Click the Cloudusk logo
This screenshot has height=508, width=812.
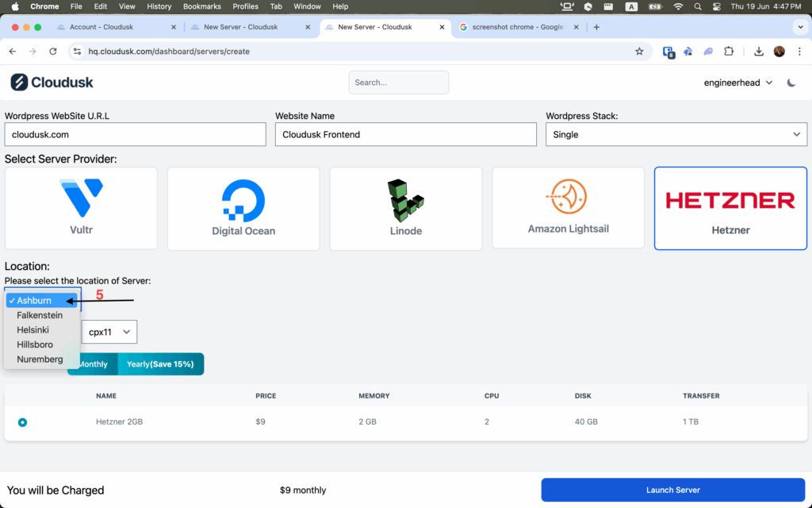coord(52,83)
